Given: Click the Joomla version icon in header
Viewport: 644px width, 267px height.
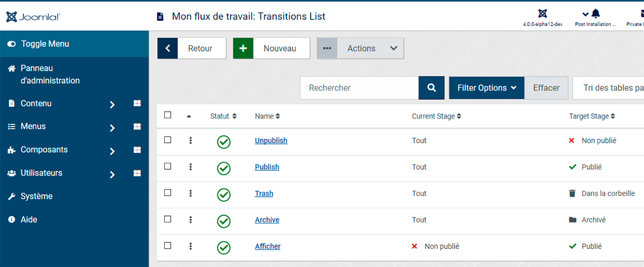Looking at the screenshot, I should (542, 13).
